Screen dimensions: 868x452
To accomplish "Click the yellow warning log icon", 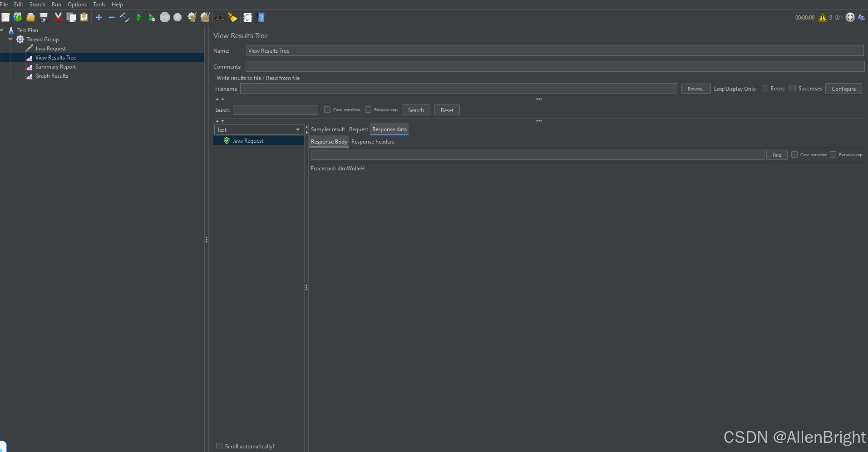I will click(x=822, y=18).
